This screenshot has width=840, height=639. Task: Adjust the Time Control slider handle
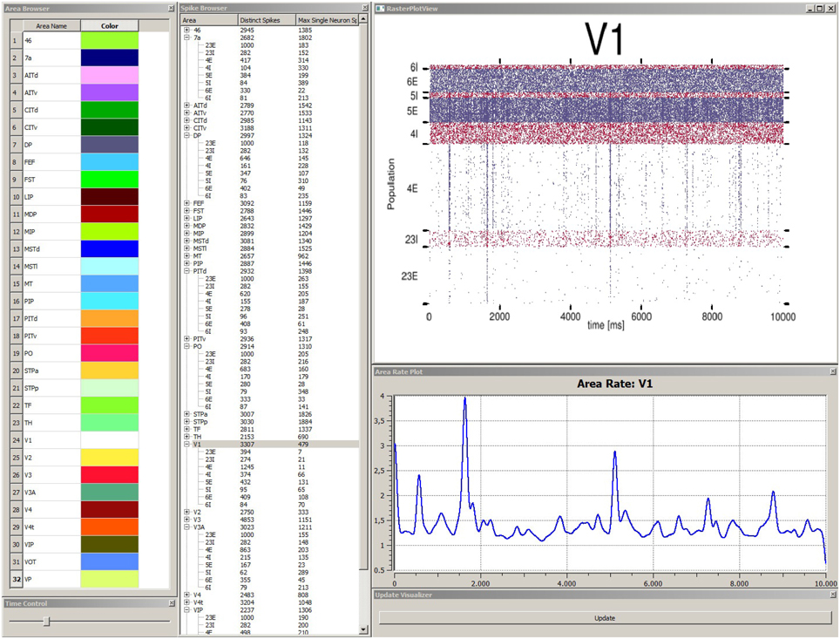tap(46, 621)
